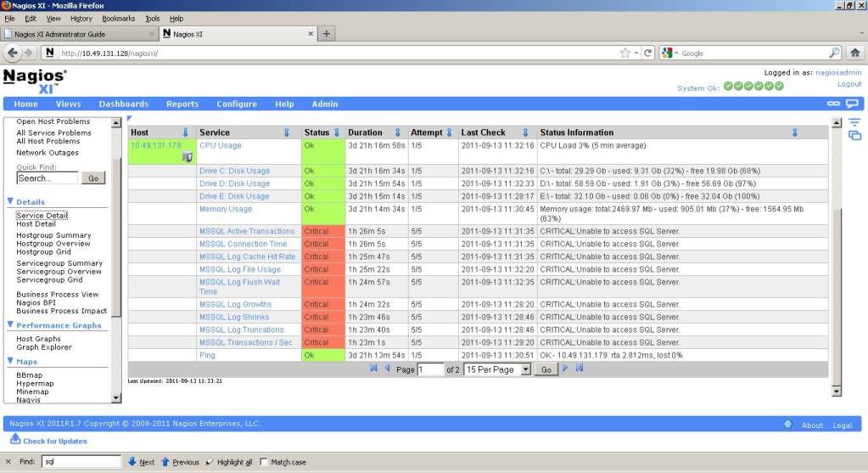Sort by Host column arrow icon
Viewport: 868px width, 473px height.
(x=186, y=132)
